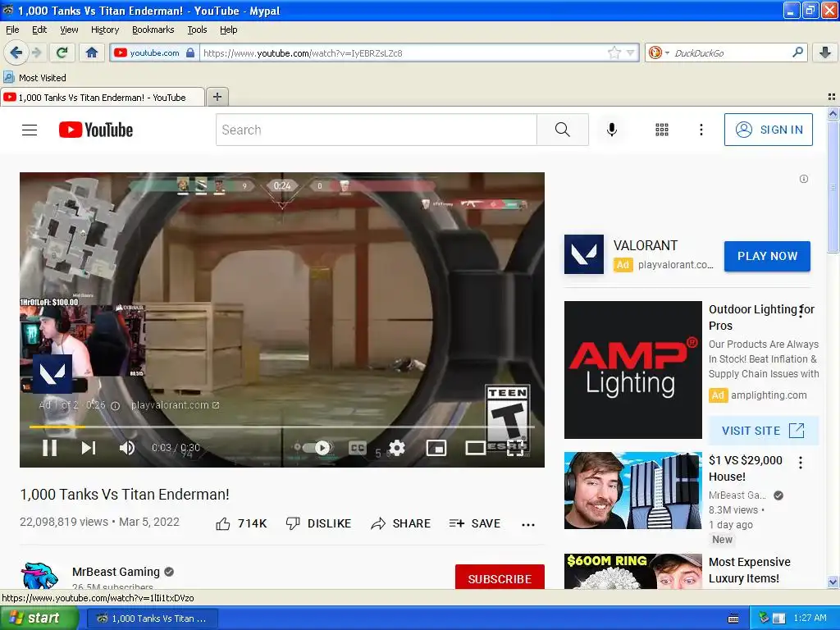Image resolution: width=840 pixels, height=630 pixels.
Task: Select the 1,000 Tanks Vs Titan taskbar item
Action: (x=152, y=619)
